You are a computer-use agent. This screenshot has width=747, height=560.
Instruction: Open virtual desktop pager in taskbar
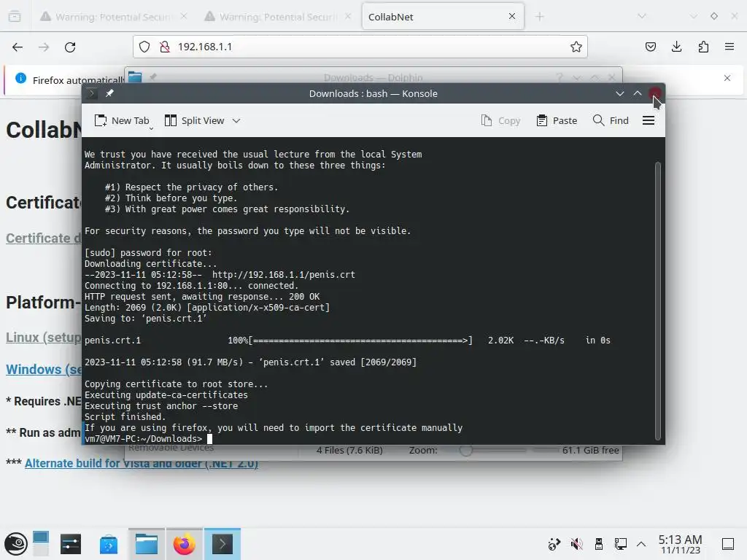pos(41,544)
